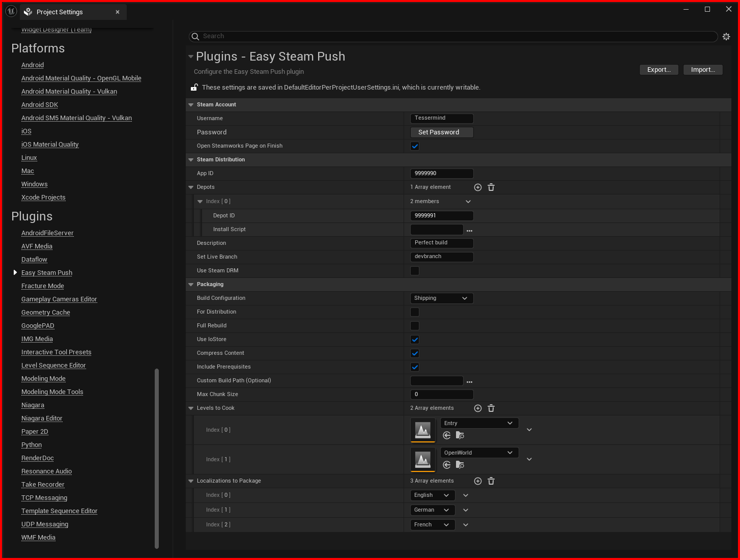This screenshot has width=740, height=560.
Task: Click the Export button
Action: [659, 69]
